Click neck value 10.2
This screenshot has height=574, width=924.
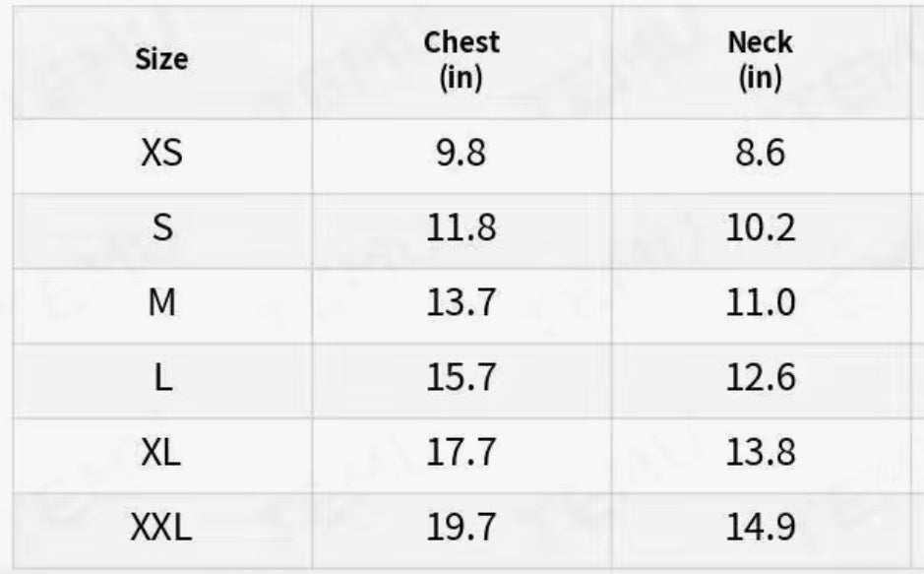tap(760, 228)
